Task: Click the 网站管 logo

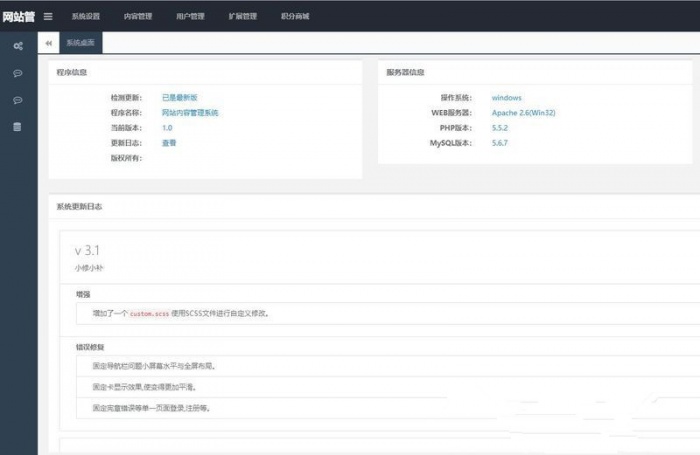Action: pyautogui.click(x=18, y=16)
